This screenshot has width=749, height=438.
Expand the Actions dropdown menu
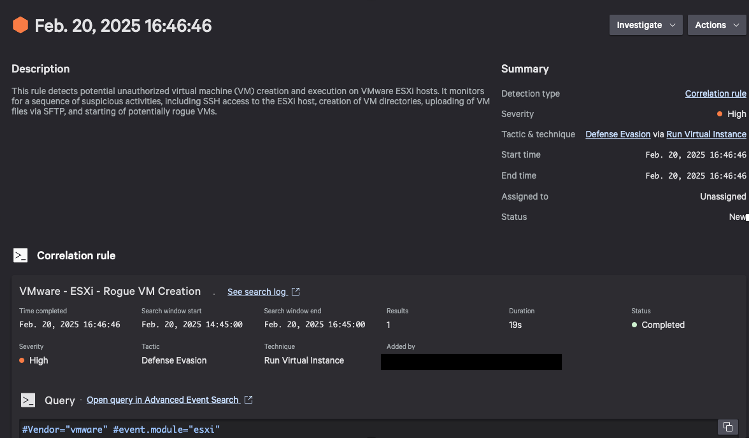coord(717,25)
